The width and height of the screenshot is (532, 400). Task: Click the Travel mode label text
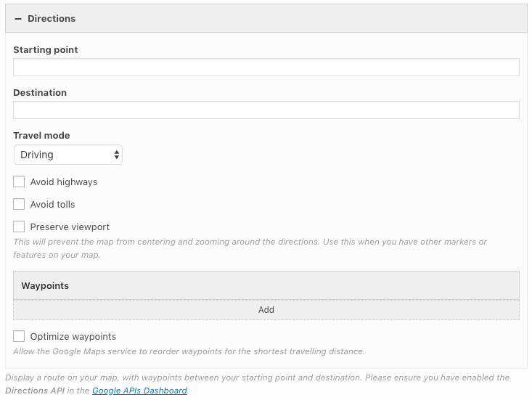point(41,136)
